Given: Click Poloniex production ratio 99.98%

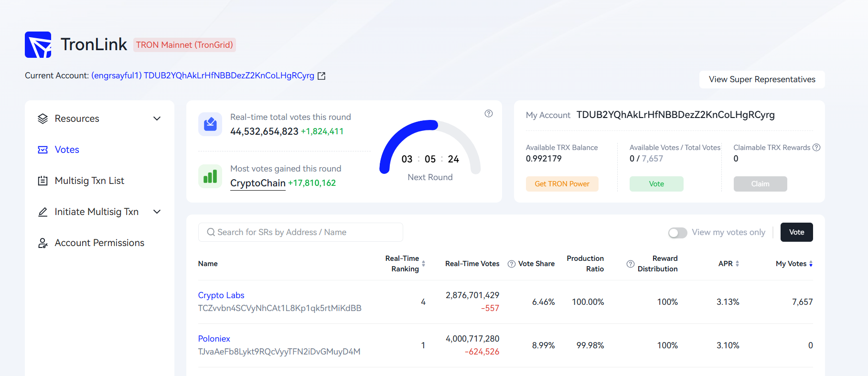Looking at the screenshot, I should pos(590,345).
